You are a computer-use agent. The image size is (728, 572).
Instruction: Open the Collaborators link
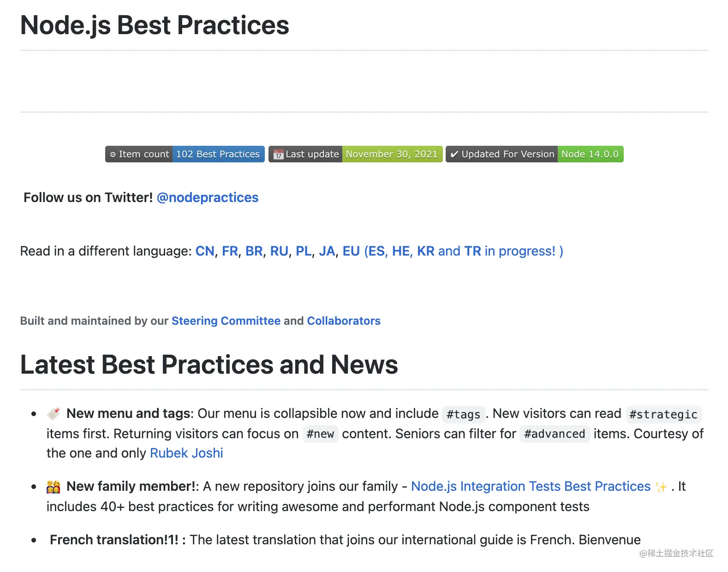[x=344, y=321]
